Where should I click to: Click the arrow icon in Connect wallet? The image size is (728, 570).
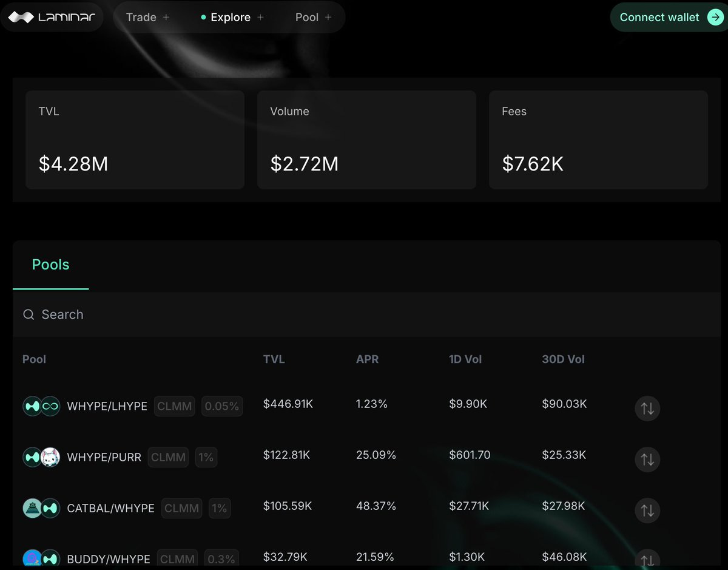[715, 17]
